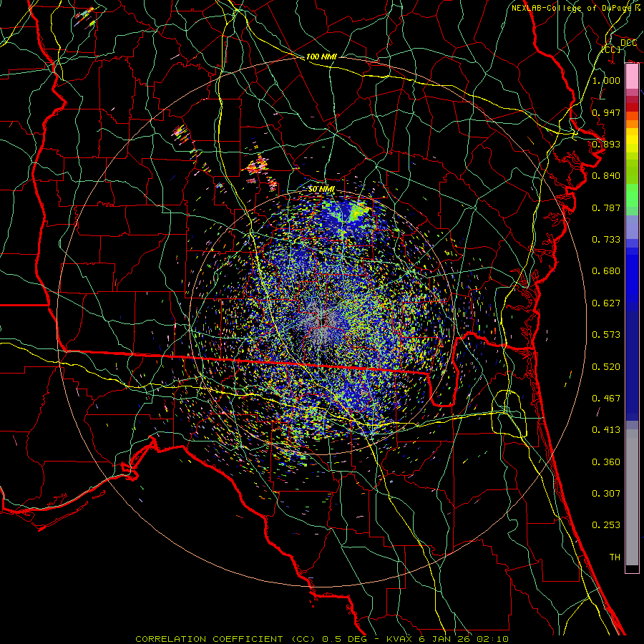Select the 0.893 scale value
Image resolution: width=644 pixels, height=644 pixels.
[606, 144]
